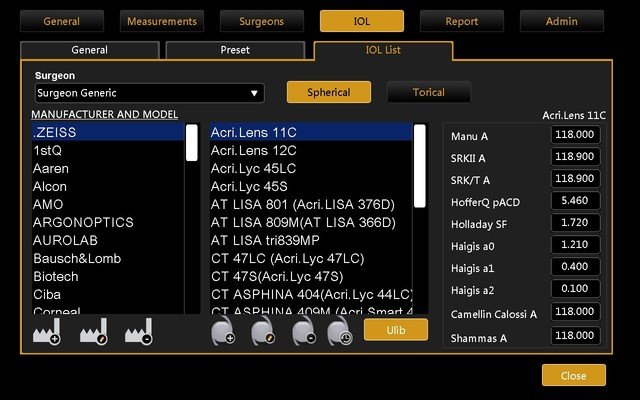Edit the Camellin Calossi A field
This screenshot has width=640, height=400.
575,312
